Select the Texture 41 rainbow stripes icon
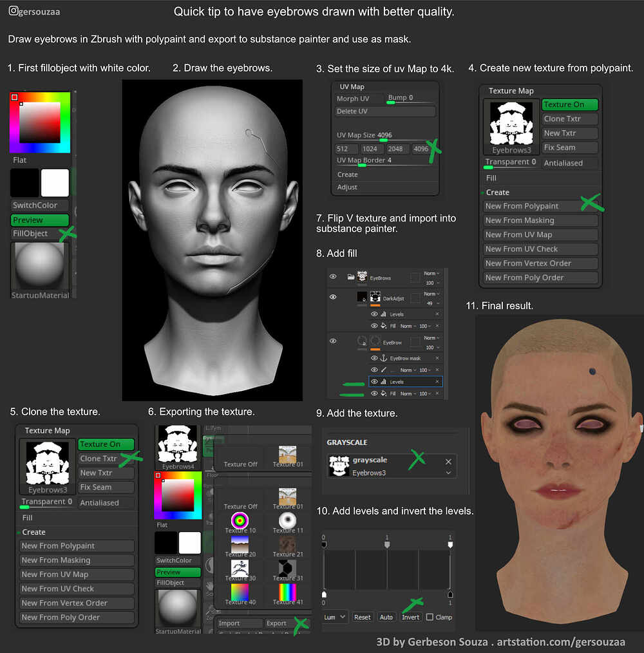Screen dimensions: 644x653 287,591
